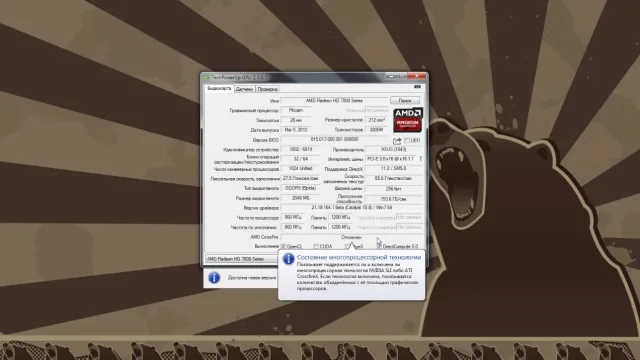Toggle the CUDA checkbox

(316, 247)
